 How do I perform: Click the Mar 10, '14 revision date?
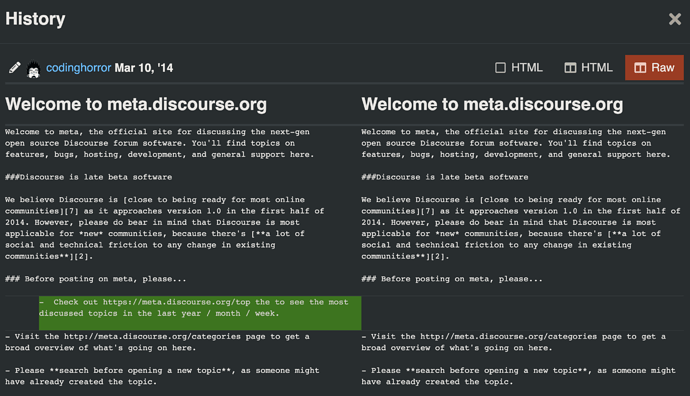(144, 68)
